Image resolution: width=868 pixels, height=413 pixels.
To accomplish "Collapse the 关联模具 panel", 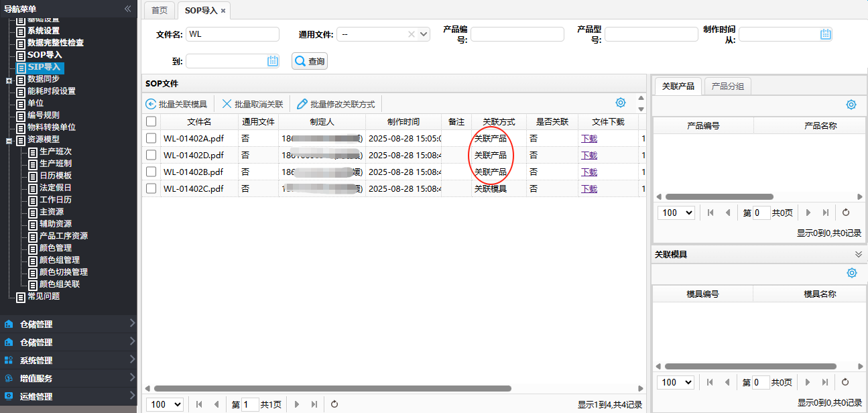I will click(x=858, y=254).
